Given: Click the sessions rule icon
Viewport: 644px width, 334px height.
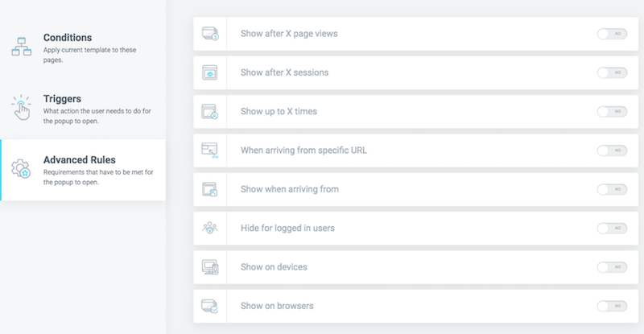Looking at the screenshot, I should (x=210, y=72).
